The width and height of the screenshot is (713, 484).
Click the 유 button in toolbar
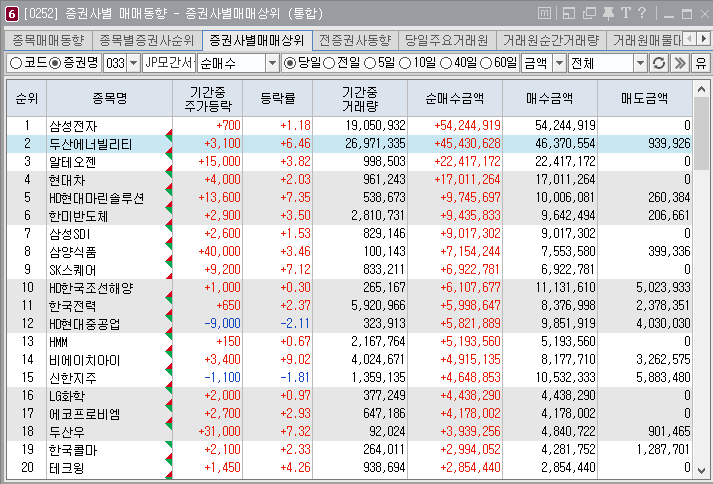(701, 63)
